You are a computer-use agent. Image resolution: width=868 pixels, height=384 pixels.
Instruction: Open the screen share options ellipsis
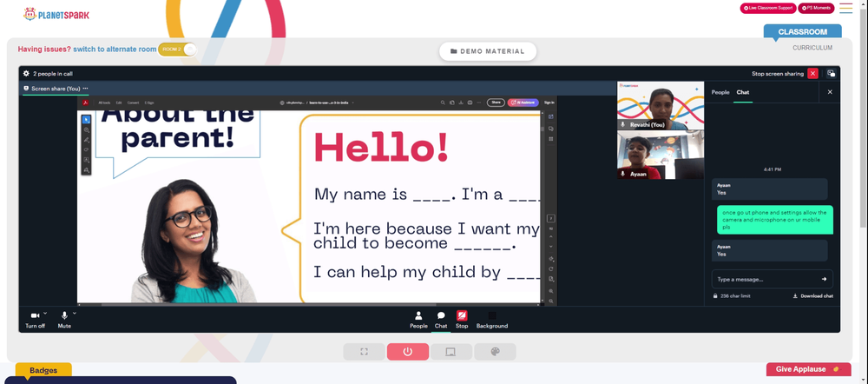point(85,89)
